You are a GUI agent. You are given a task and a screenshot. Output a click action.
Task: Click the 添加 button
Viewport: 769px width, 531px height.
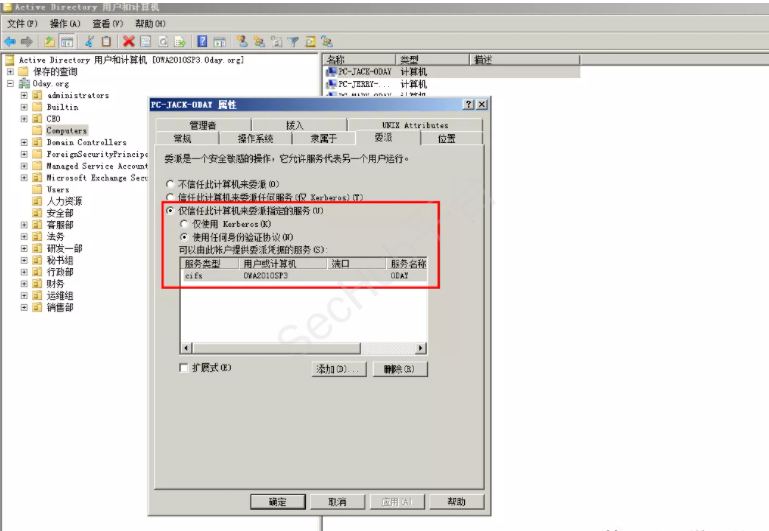click(x=337, y=369)
